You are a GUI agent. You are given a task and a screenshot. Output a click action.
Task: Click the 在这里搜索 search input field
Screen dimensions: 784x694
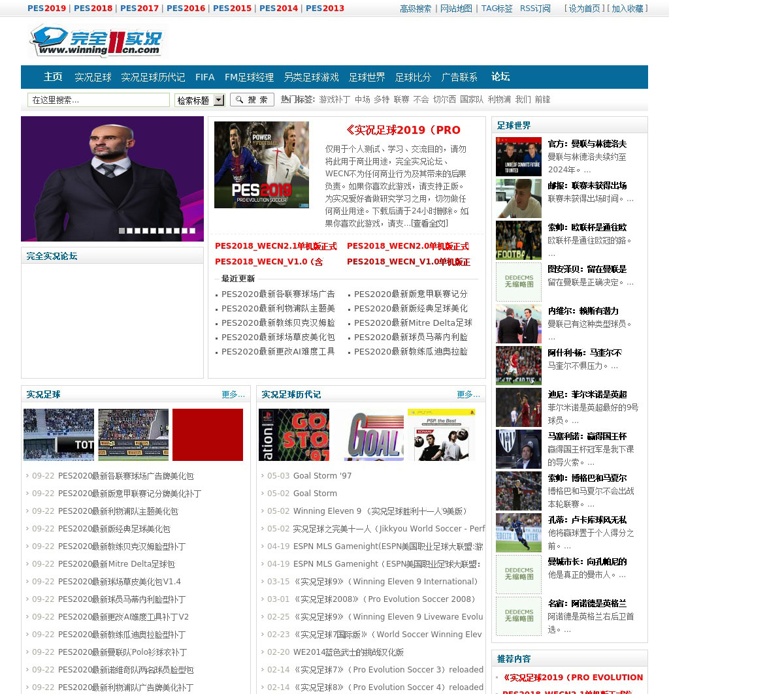[x=99, y=100]
